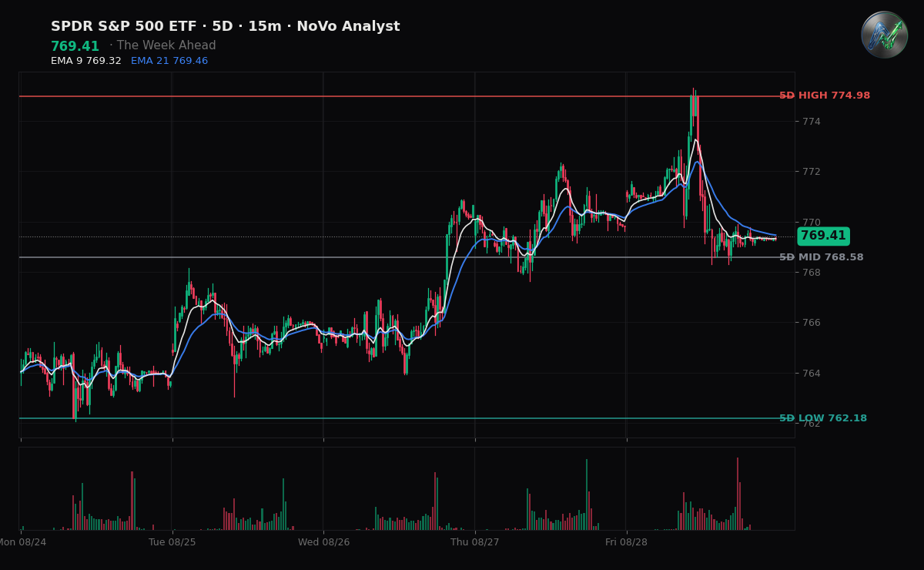Image resolution: width=924 pixels, height=570 pixels.
Task: Click the chart title 'SPDR S&P 500 ETF · 5D · 15m · NoVo Analyst'
Action: tap(226, 27)
